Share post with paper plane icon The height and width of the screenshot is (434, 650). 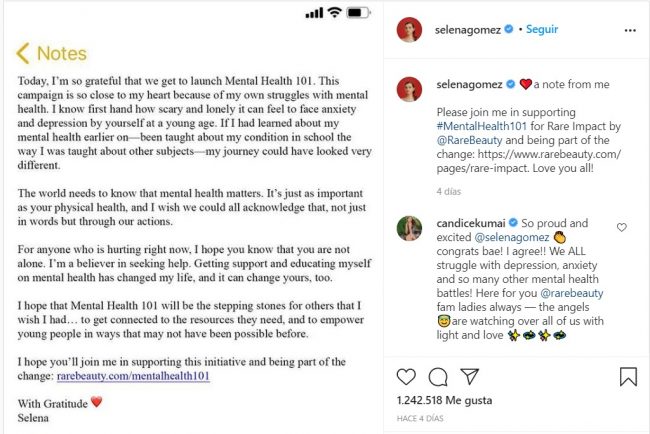[x=469, y=377]
